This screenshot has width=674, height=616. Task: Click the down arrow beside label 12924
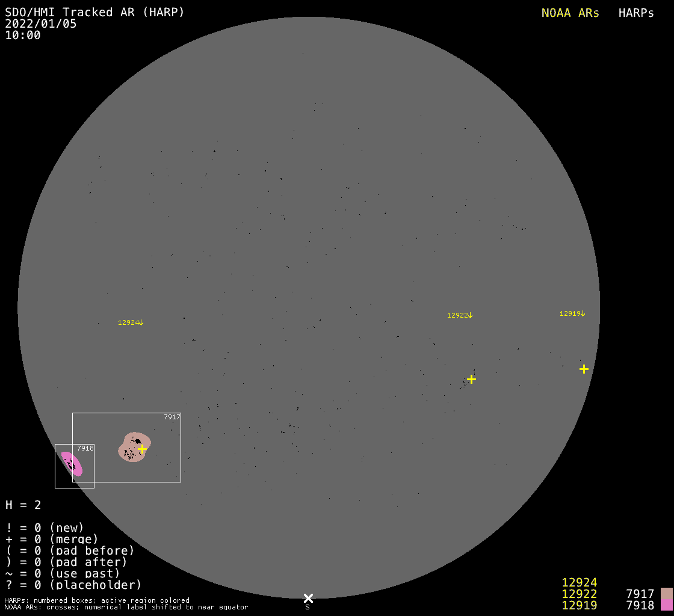(x=141, y=323)
